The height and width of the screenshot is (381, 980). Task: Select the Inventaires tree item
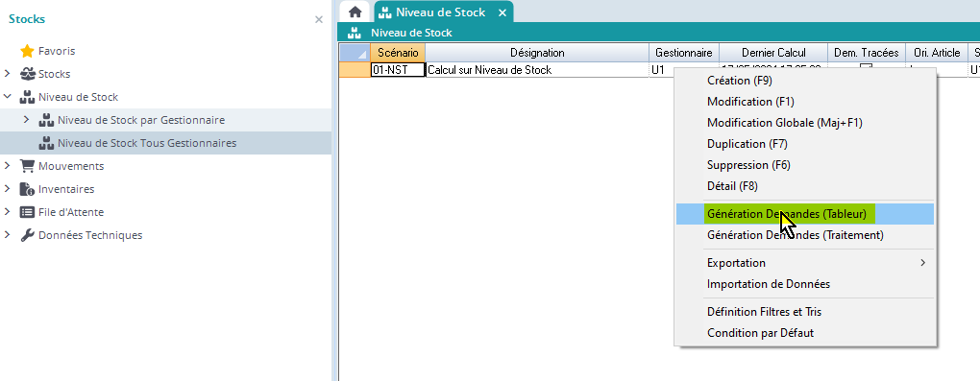click(x=66, y=189)
